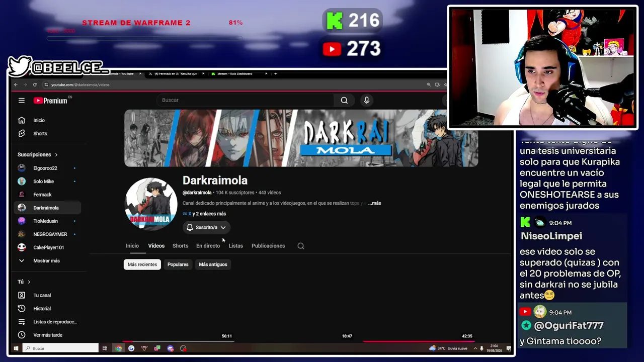Open the weather widget in the taskbar
644x362 pixels.
click(449, 348)
